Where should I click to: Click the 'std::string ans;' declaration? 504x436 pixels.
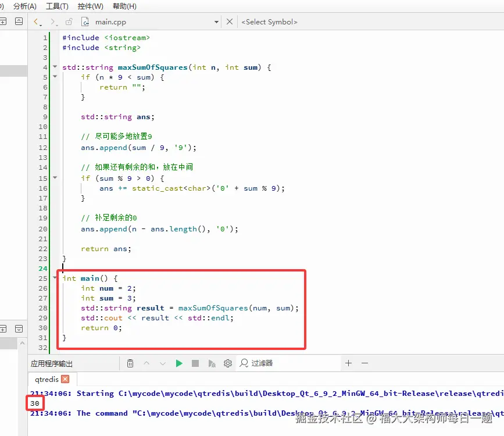117,117
